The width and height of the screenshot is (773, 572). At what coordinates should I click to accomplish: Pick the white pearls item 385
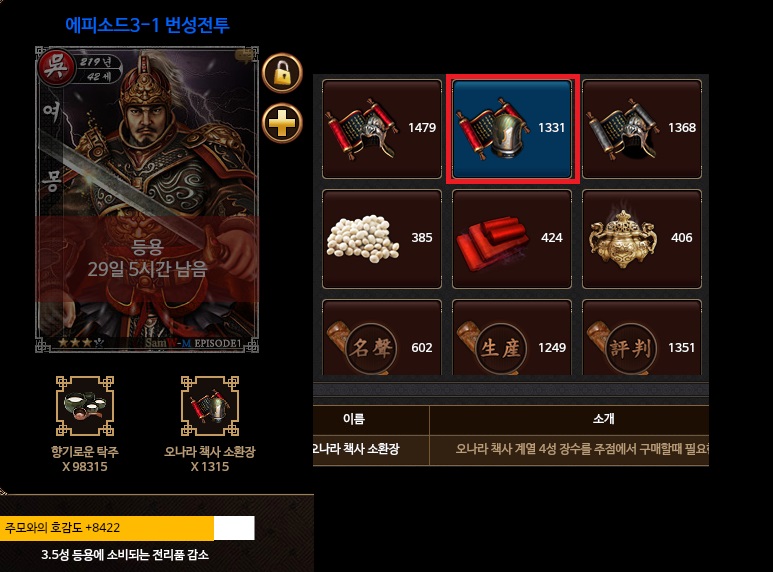point(382,239)
